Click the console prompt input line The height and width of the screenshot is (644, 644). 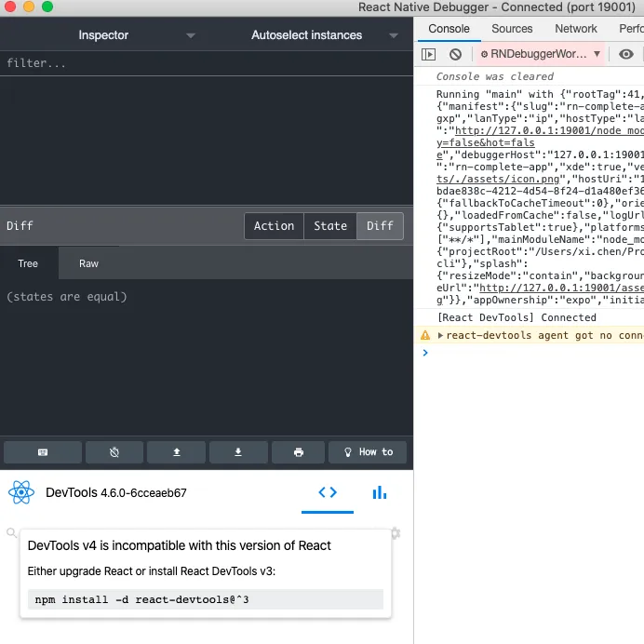click(534, 353)
